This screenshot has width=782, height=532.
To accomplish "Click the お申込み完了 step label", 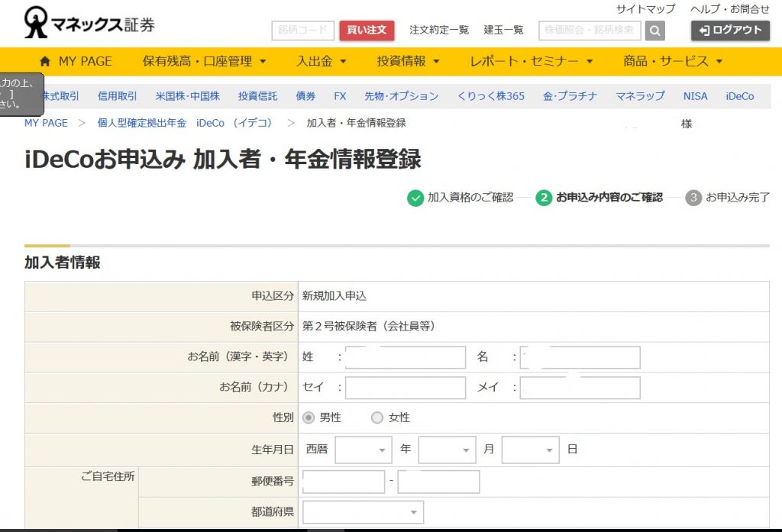I will (x=738, y=198).
